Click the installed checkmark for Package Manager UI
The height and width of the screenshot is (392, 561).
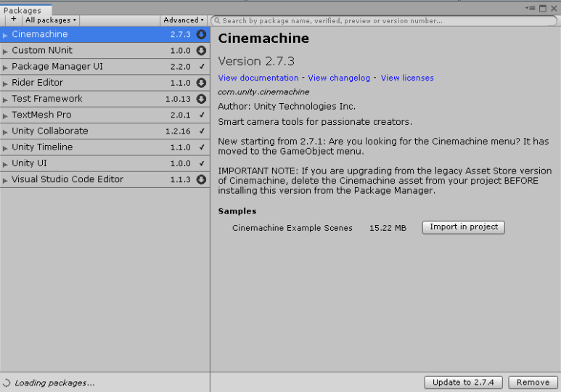[202, 67]
